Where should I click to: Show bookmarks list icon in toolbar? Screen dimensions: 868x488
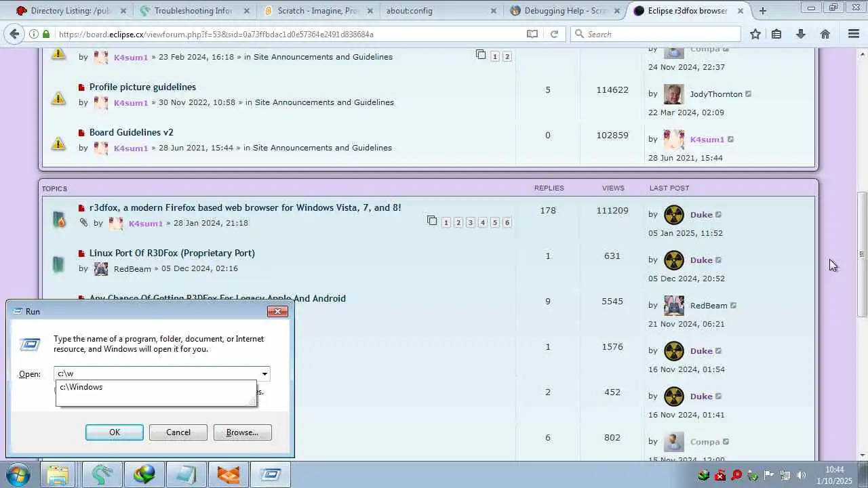pos(777,34)
